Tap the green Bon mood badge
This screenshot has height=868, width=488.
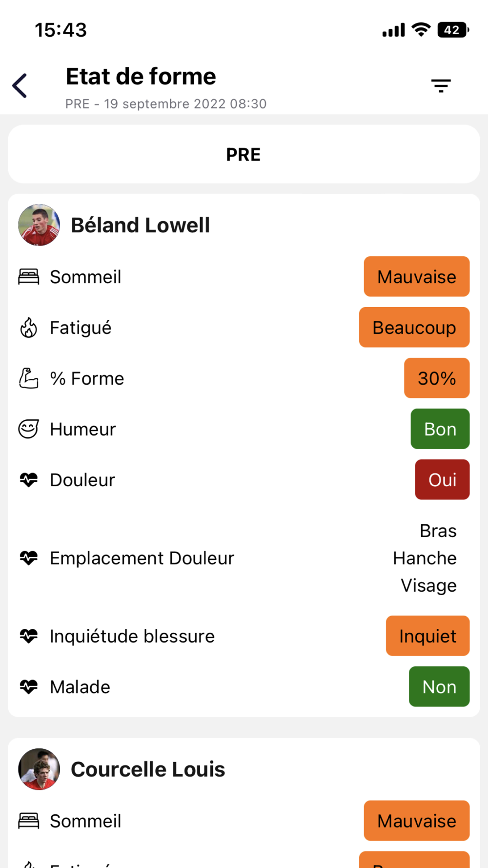[440, 429]
